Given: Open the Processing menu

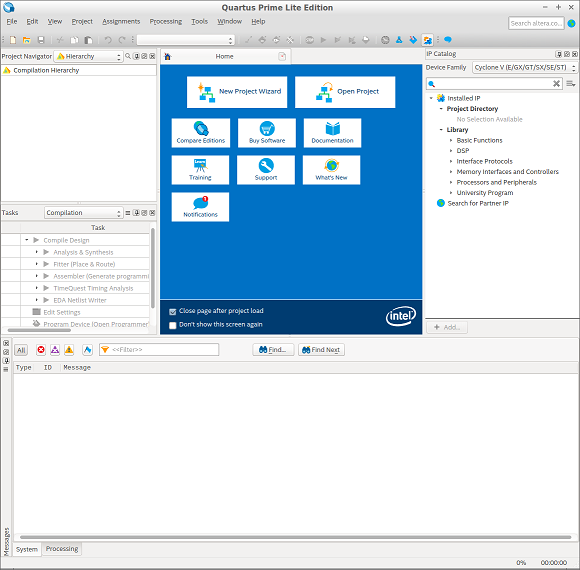Looking at the screenshot, I should click(166, 21).
